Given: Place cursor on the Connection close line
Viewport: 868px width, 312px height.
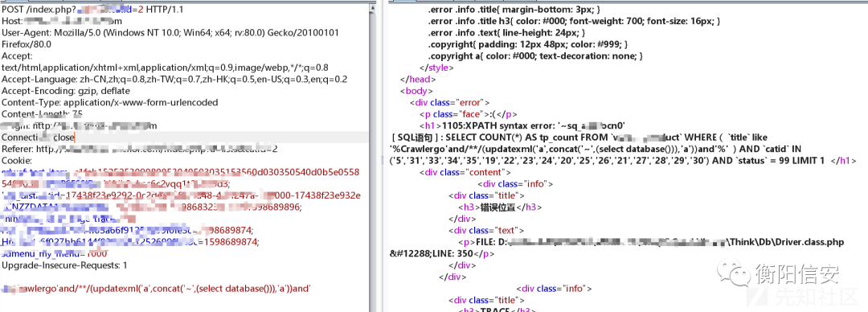Looking at the screenshot, I should [39, 137].
